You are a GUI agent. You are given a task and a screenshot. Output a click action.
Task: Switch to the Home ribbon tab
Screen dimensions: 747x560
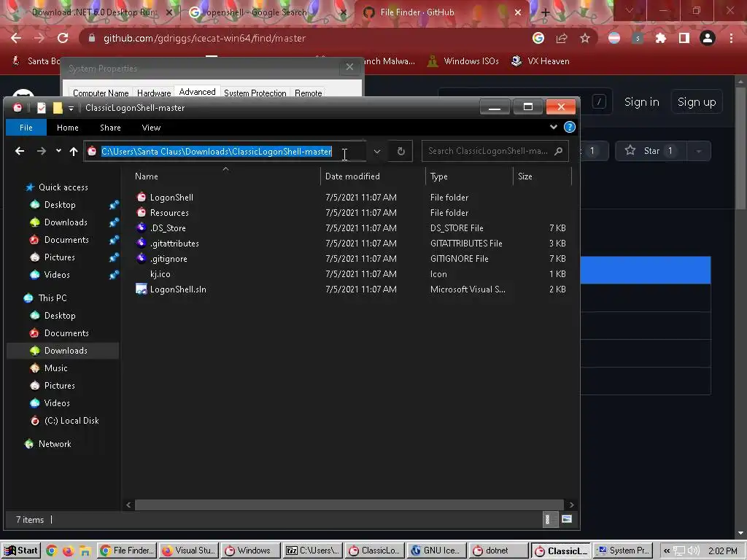(x=68, y=127)
